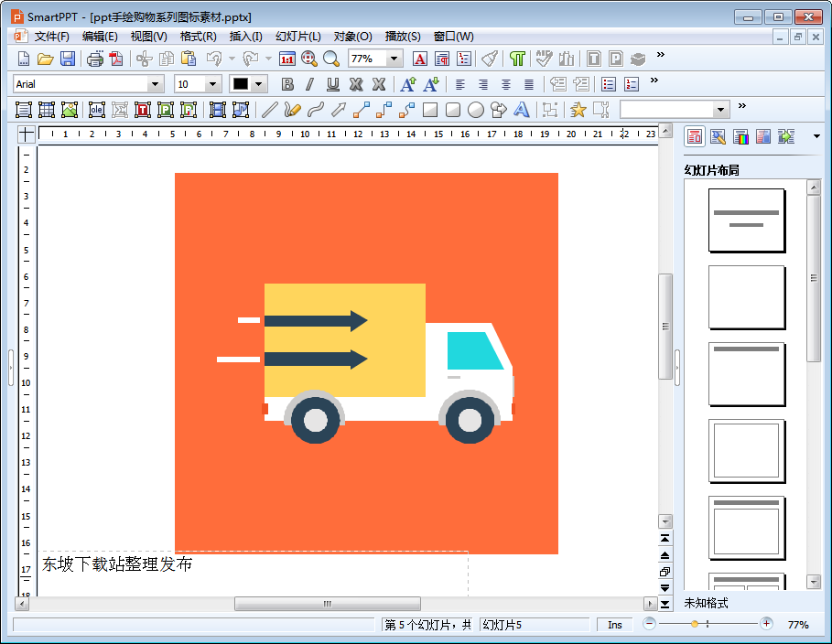Select the blank slide layout thumbnail
The height and width of the screenshot is (644, 832).
point(747,297)
